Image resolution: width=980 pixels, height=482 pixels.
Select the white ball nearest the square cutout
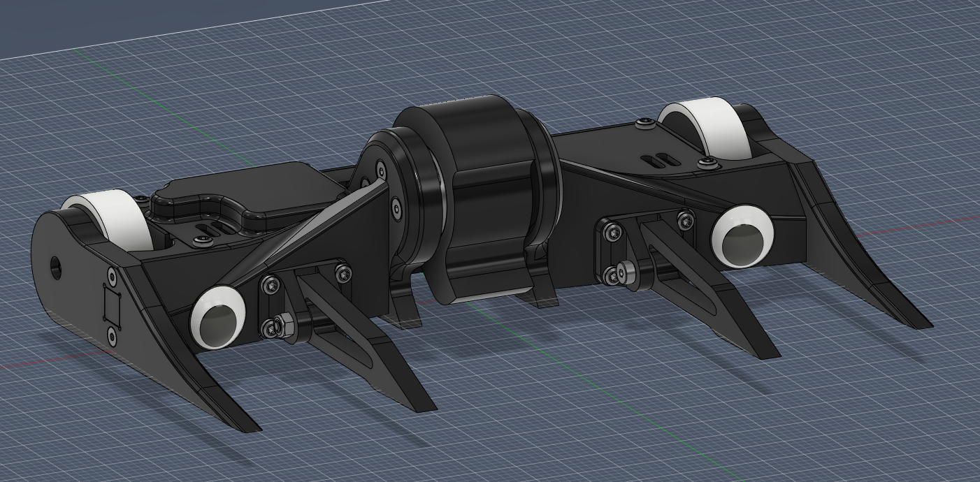point(218,317)
